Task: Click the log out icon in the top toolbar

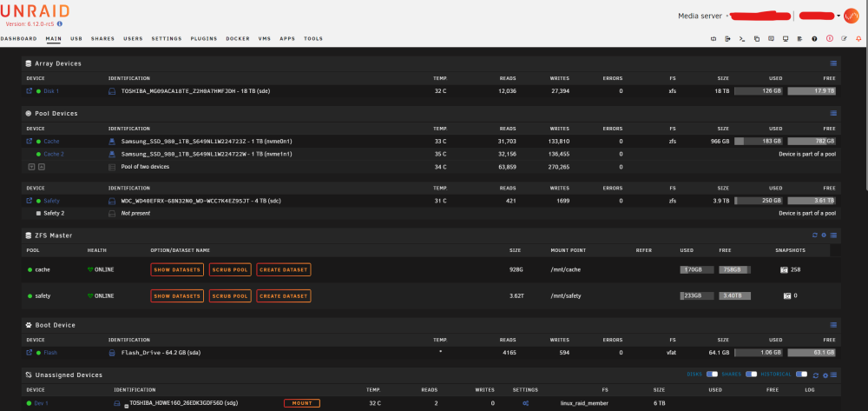Action: point(727,39)
